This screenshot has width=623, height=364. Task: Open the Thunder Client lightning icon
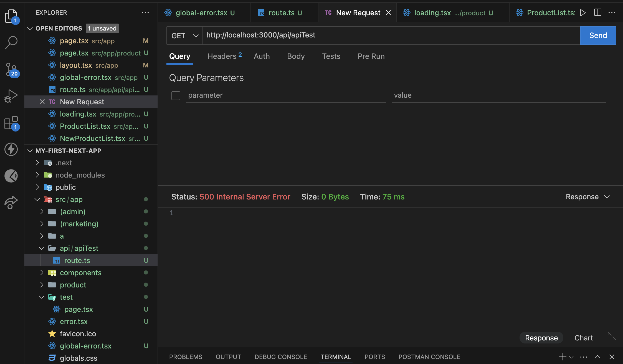tap(11, 149)
